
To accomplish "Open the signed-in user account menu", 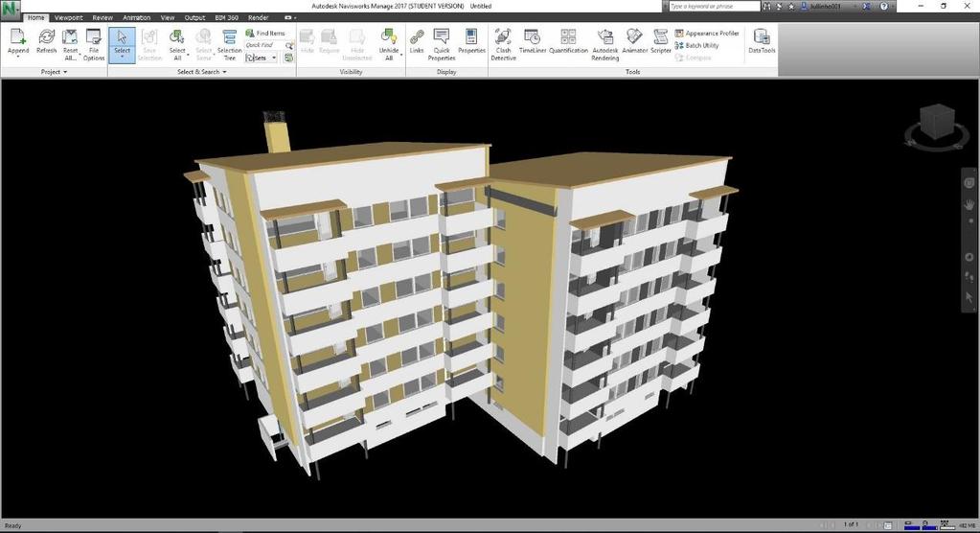I will (x=831, y=7).
